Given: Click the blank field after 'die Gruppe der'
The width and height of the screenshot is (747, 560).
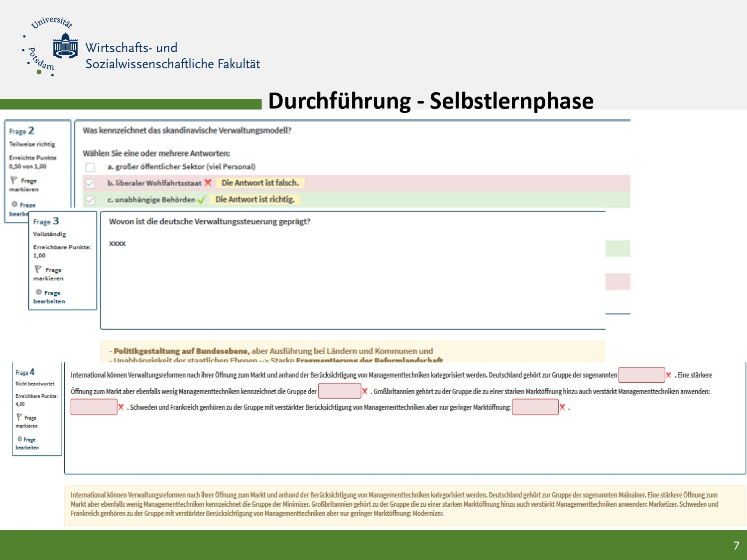Looking at the screenshot, I should pos(340,391).
